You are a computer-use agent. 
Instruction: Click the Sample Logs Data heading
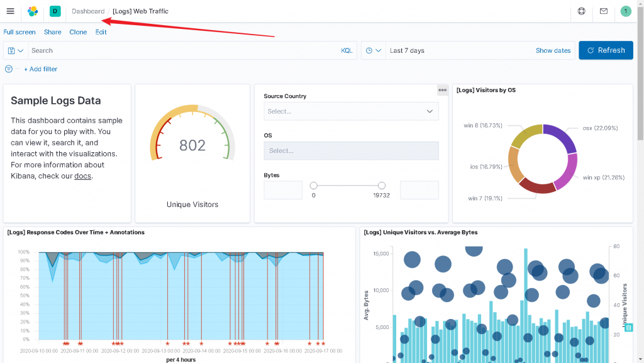(x=56, y=101)
